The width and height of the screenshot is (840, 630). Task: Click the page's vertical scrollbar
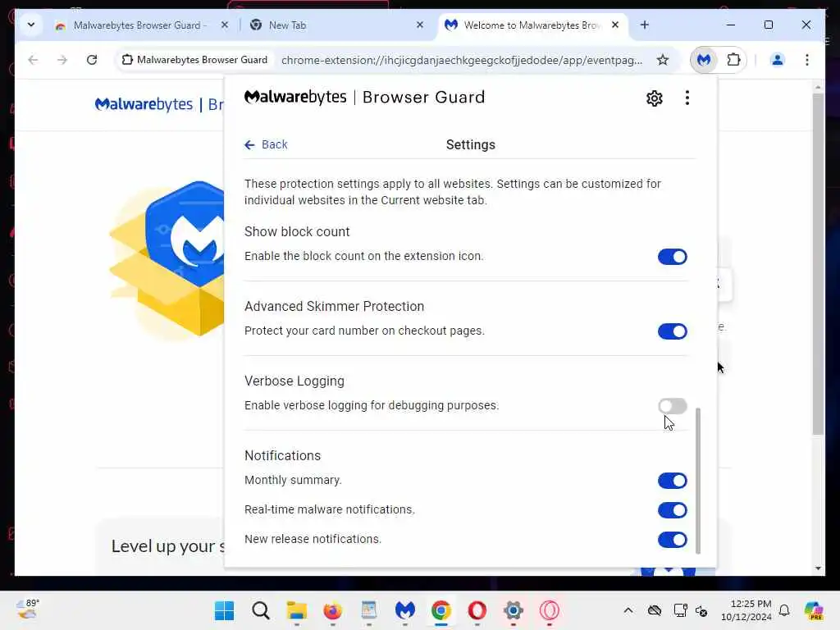818,263
